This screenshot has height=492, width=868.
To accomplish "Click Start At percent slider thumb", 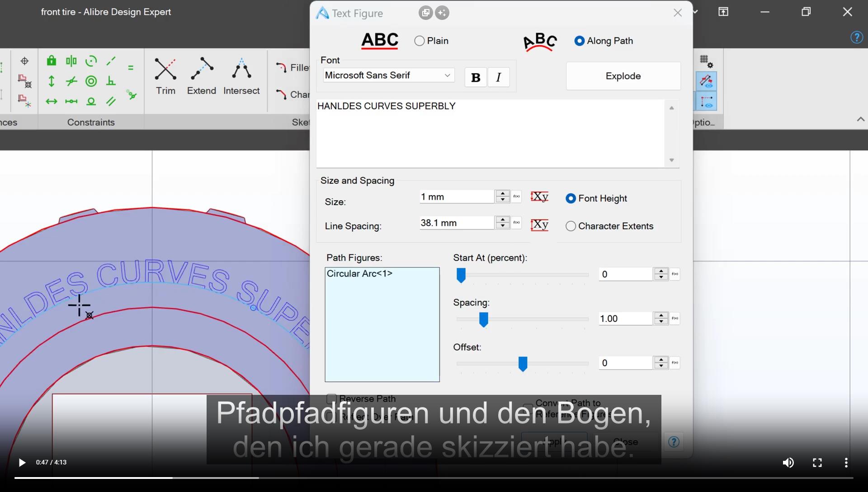I will (x=461, y=275).
